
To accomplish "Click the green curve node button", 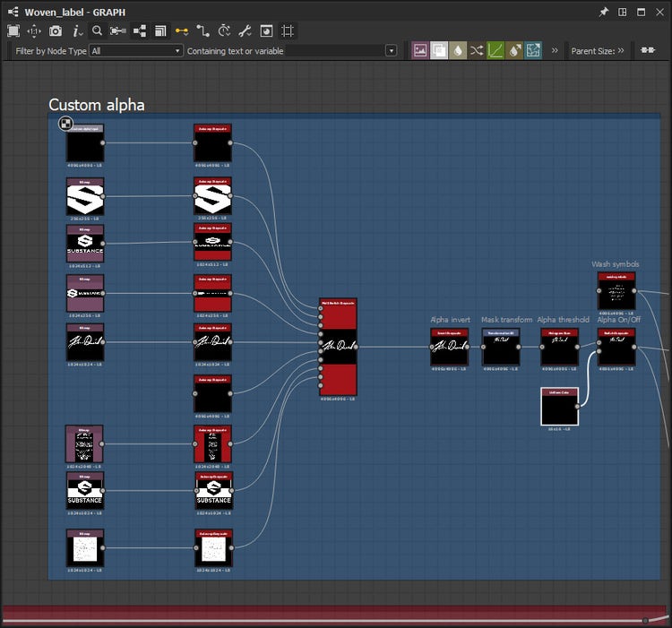I will click(x=495, y=51).
